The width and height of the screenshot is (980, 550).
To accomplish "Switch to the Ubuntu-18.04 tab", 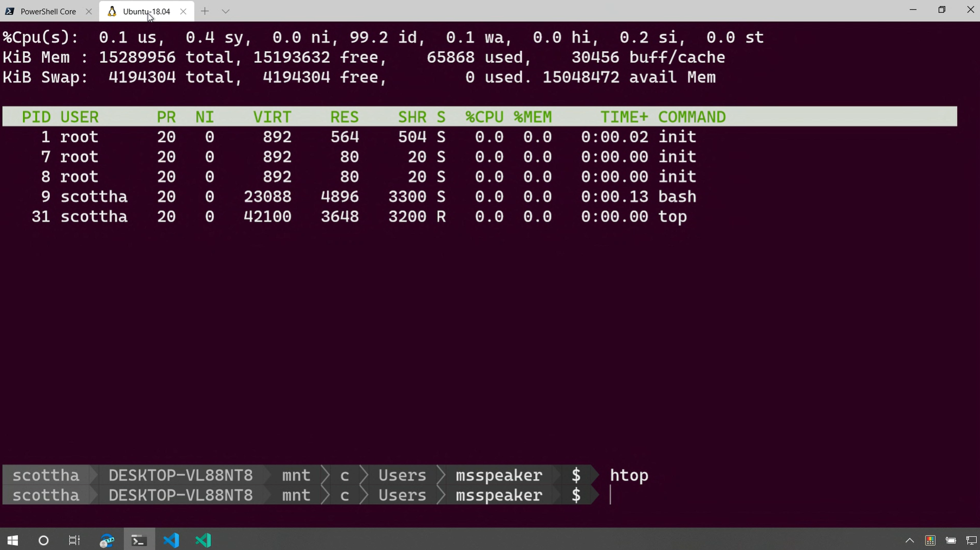I will point(146,11).
